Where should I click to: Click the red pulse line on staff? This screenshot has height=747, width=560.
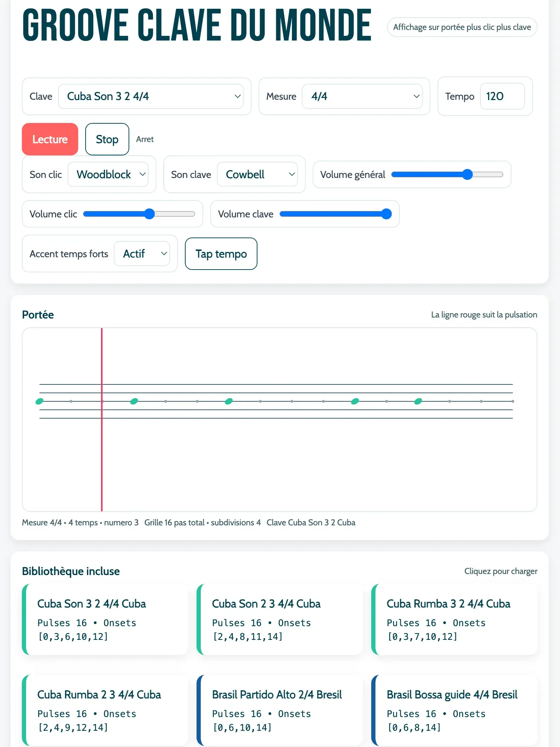coord(102,458)
